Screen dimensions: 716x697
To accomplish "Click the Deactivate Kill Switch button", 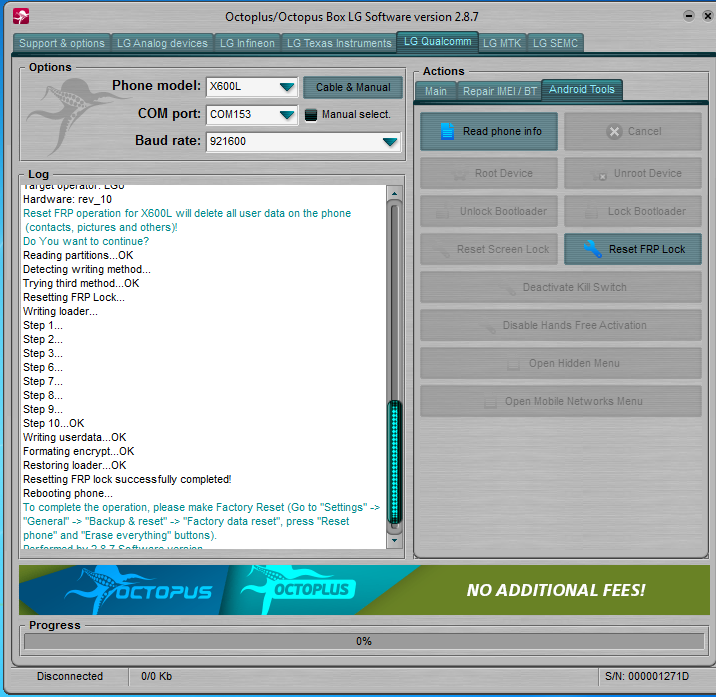I will [561, 287].
